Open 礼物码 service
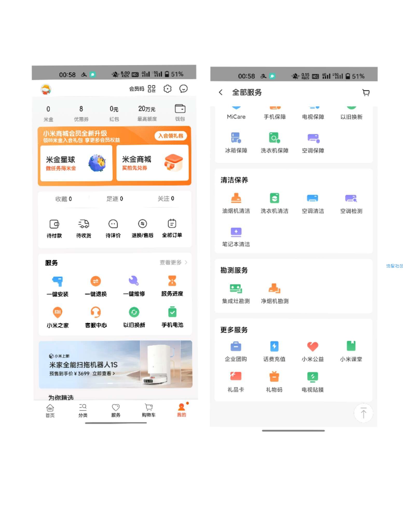This screenshot has width=403, height=532. (x=274, y=382)
